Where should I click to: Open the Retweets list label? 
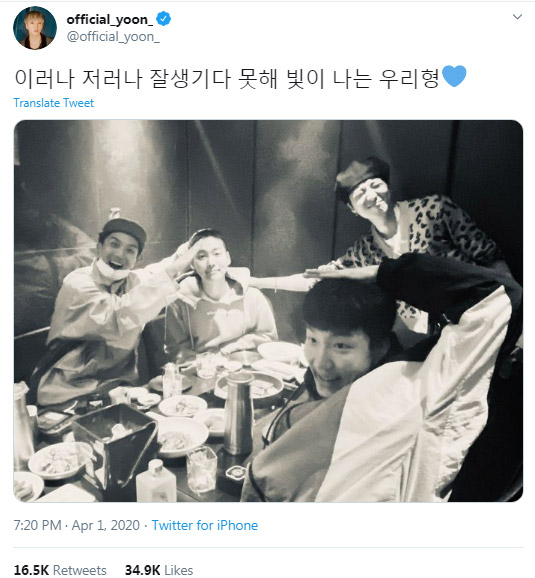click(x=80, y=570)
